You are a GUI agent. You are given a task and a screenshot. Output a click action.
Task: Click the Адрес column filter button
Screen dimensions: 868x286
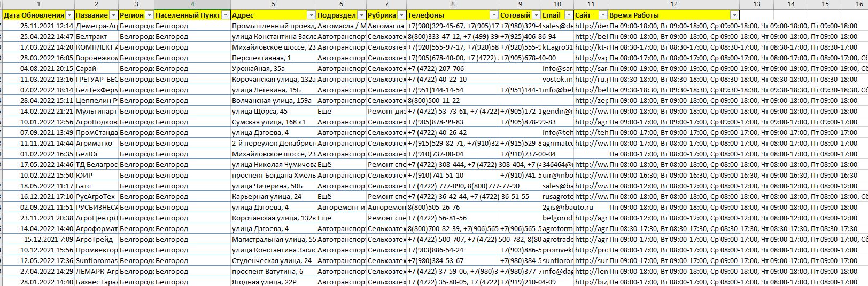[x=311, y=15]
